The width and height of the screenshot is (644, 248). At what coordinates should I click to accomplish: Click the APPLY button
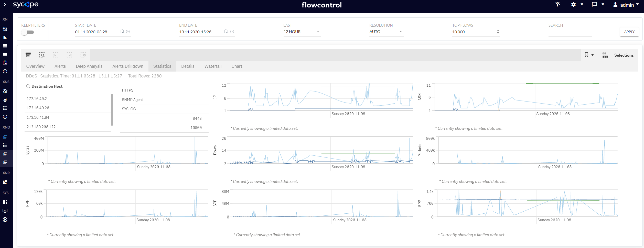pos(629,32)
